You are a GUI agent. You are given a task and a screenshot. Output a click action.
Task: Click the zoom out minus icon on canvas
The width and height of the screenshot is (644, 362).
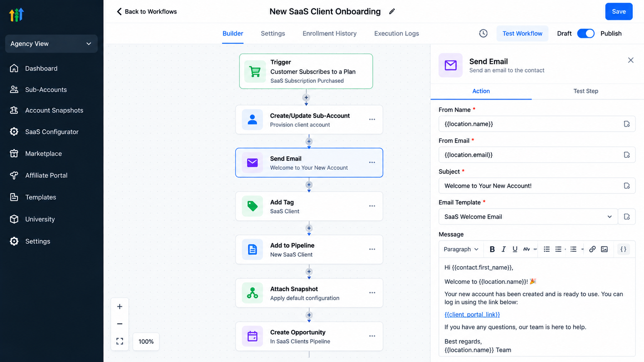tap(120, 324)
